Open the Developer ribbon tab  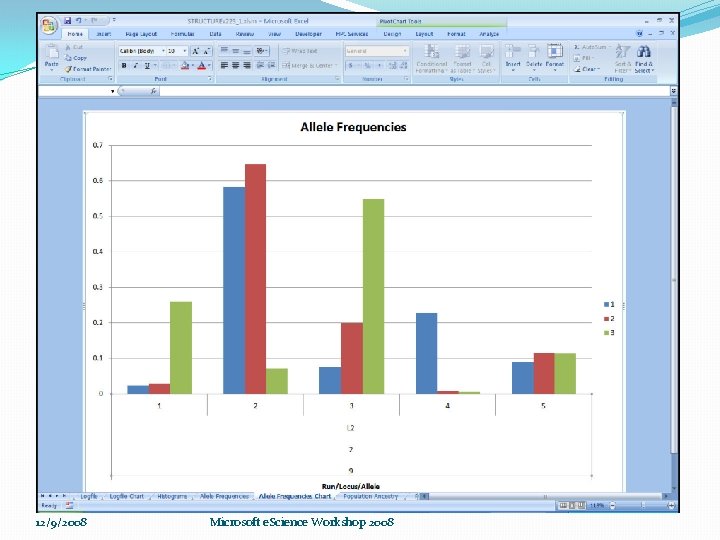pos(308,34)
